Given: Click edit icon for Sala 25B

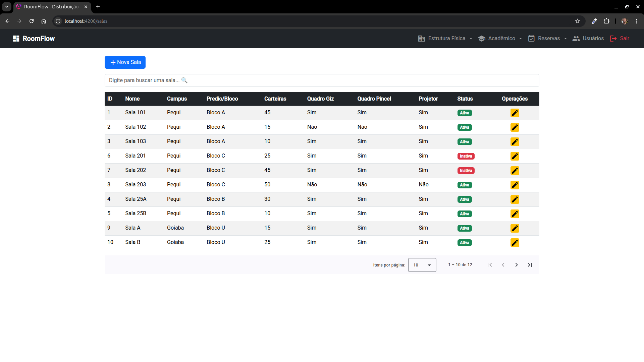Looking at the screenshot, I should pyautogui.click(x=515, y=214).
